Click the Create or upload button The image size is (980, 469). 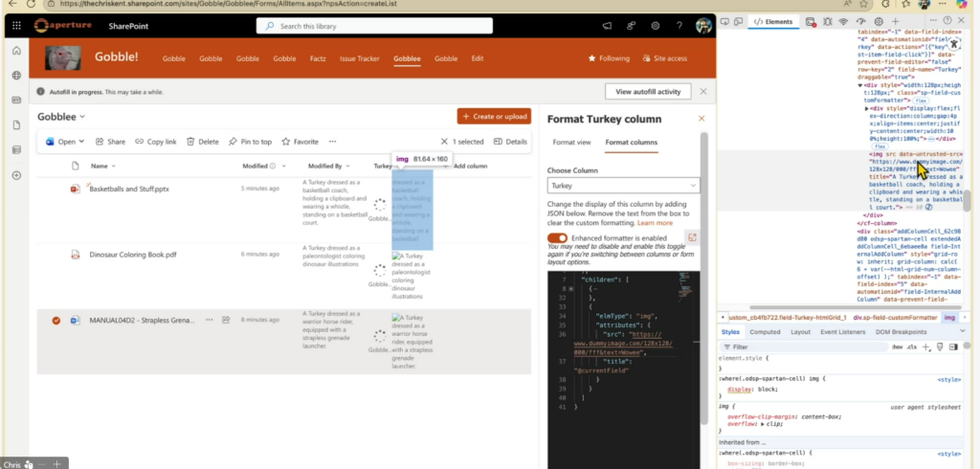(x=494, y=117)
